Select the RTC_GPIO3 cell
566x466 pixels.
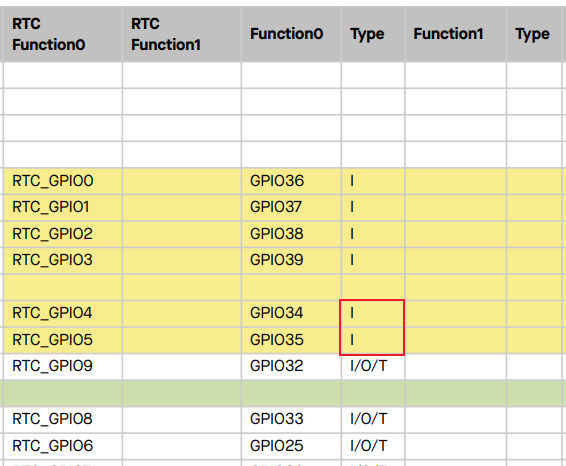(x=63, y=260)
